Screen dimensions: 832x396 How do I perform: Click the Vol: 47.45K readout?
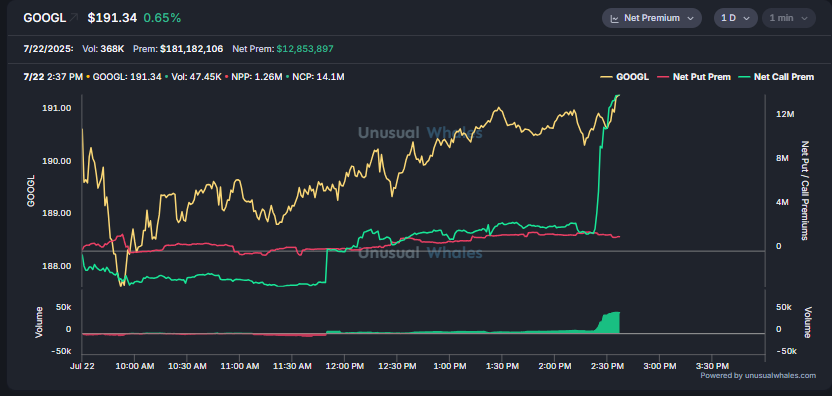click(195, 77)
